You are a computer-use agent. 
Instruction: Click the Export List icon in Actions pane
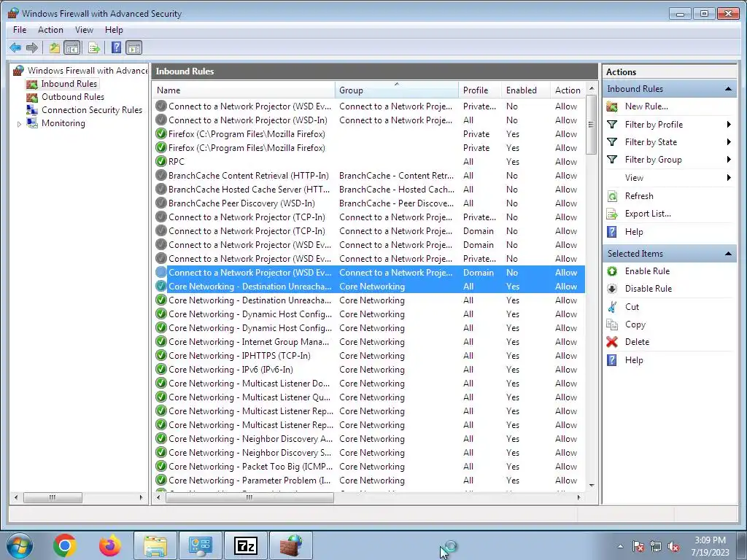coord(612,214)
